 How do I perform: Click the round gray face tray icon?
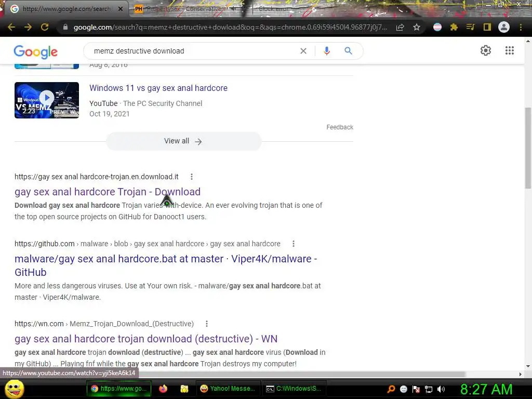coord(403,389)
